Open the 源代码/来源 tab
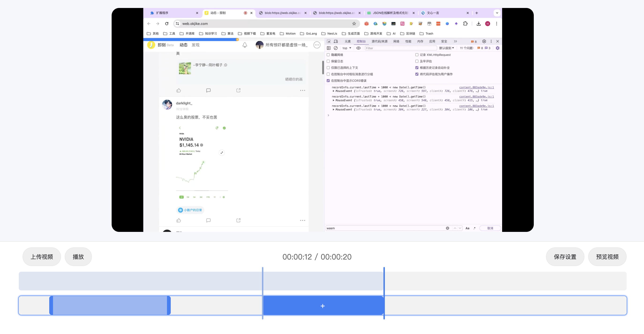The height and width of the screenshot is (334, 644). pos(379,41)
